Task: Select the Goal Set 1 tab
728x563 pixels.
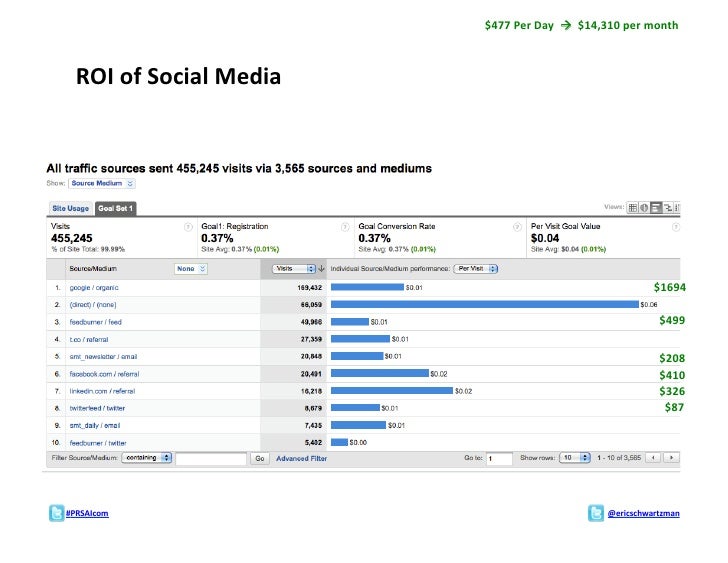Action: tap(115, 208)
